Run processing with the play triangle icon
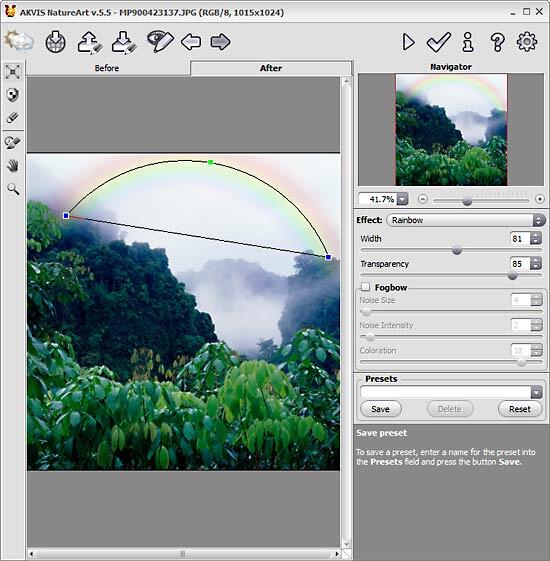The height and width of the screenshot is (561, 550). (408, 42)
